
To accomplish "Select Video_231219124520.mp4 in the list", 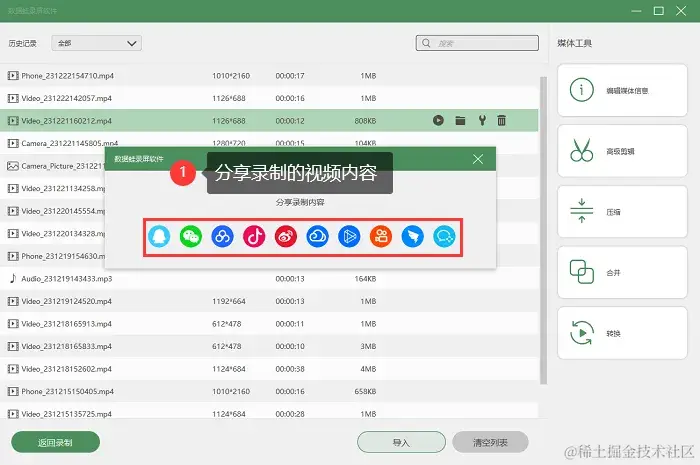I will click(x=269, y=301).
